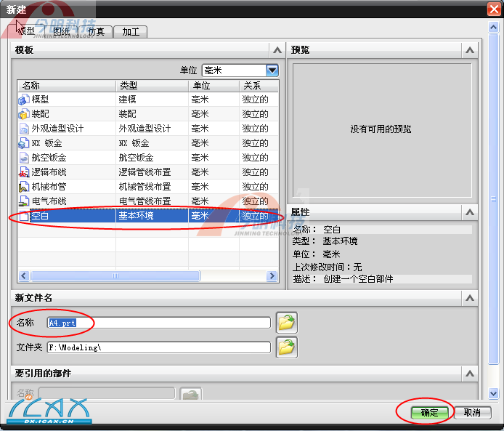Screen dimensions: 504x431
Task: Select the 机械布管 row name
Action: point(49,187)
